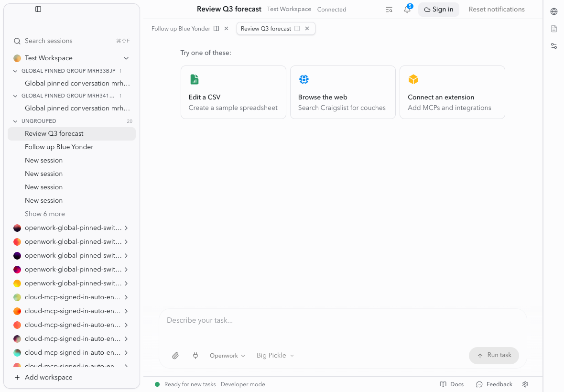Click the Ready for new tasks status
564x392 pixels.
point(190,384)
